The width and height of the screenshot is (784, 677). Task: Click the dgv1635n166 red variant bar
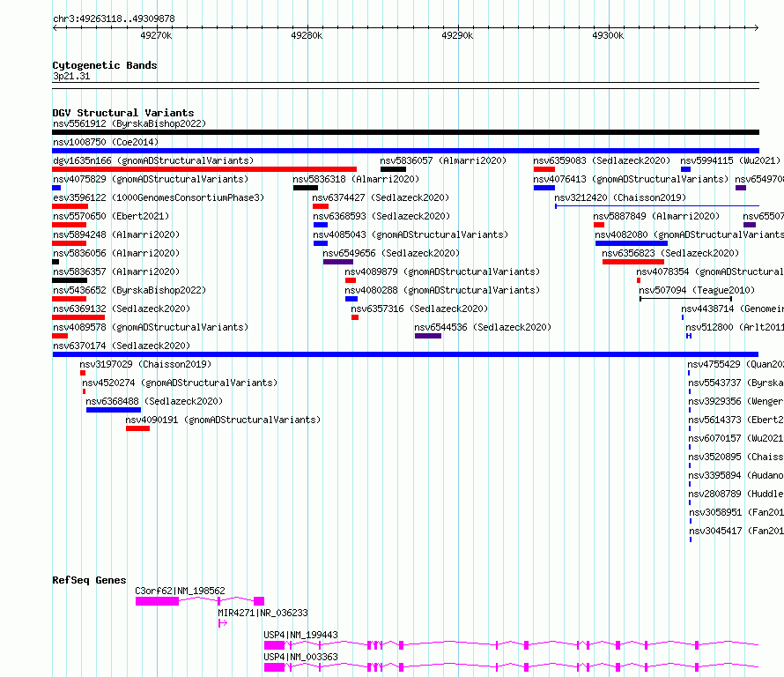click(204, 169)
